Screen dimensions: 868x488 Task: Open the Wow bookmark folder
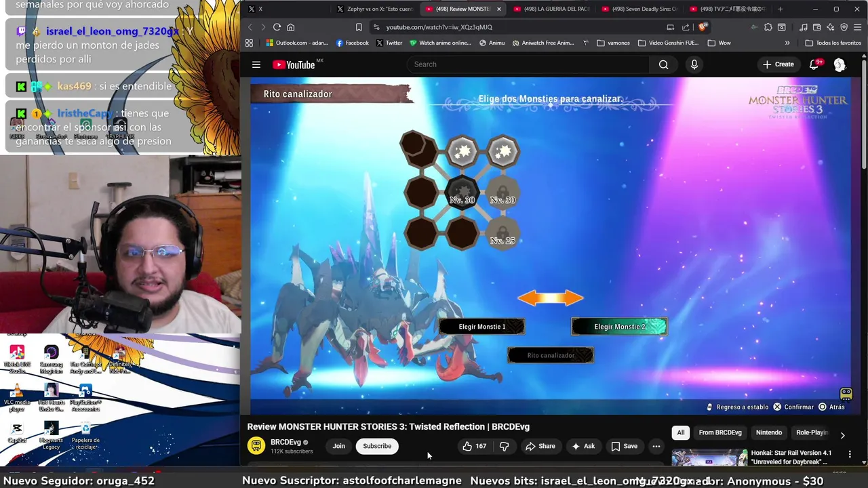[x=719, y=43]
